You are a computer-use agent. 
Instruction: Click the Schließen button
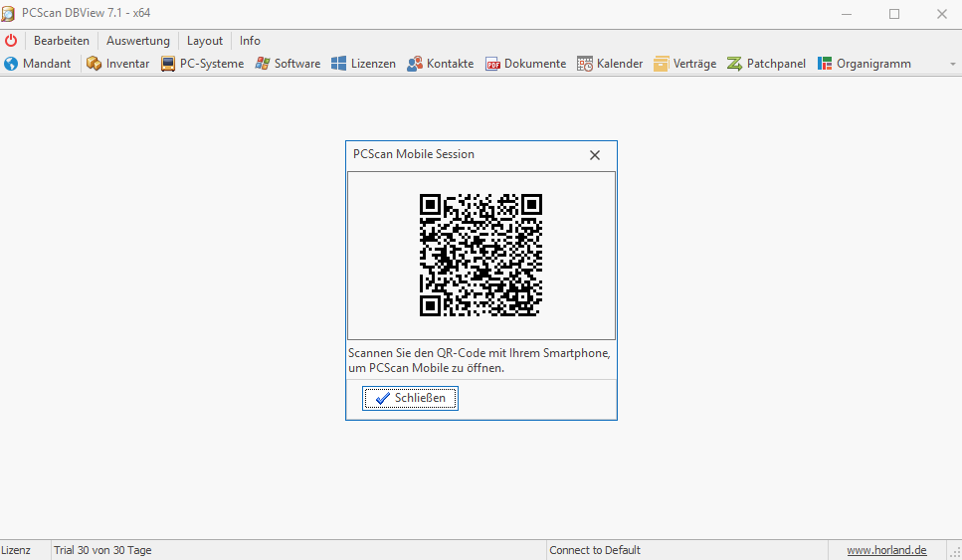[x=410, y=398]
